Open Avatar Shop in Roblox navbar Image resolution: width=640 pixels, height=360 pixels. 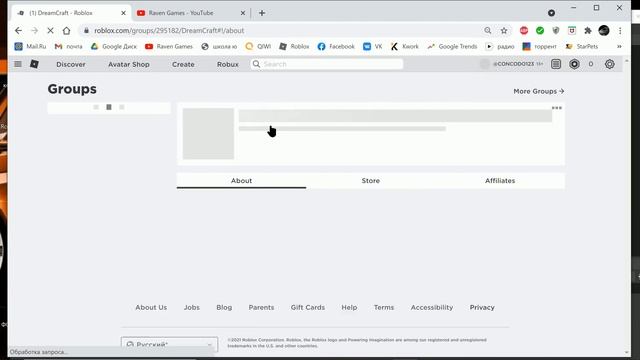click(129, 64)
